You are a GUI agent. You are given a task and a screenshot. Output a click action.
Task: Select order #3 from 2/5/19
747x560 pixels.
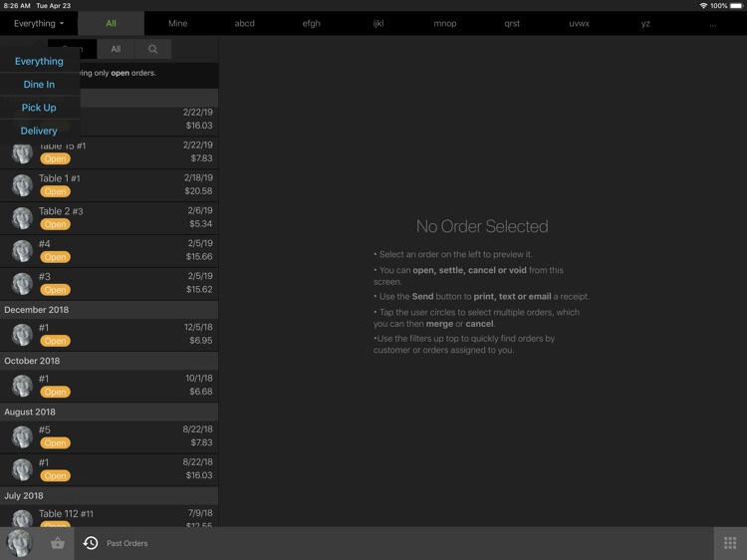(x=110, y=284)
